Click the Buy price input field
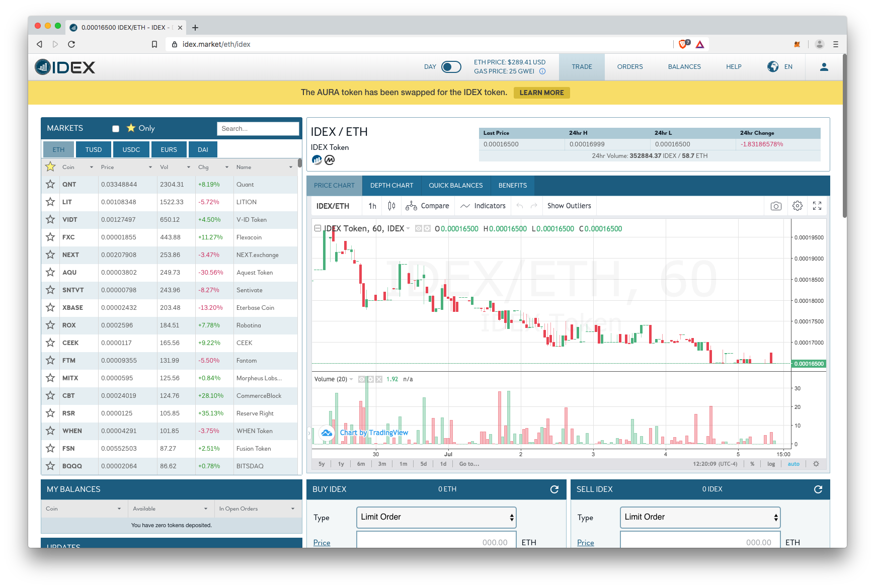Viewport: 875px width, 588px height. coord(436,540)
